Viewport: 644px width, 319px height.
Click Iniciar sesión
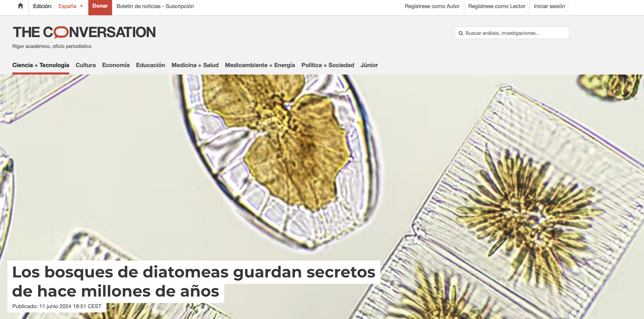pos(549,6)
